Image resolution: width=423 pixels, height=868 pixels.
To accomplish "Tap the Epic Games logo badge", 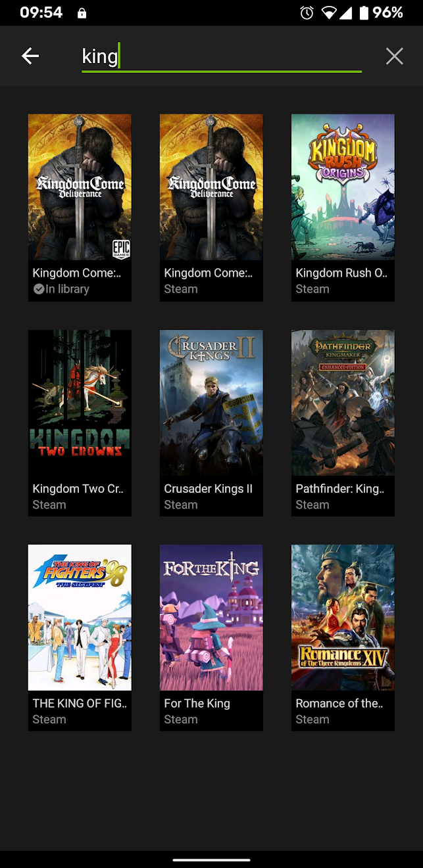I will [121, 249].
